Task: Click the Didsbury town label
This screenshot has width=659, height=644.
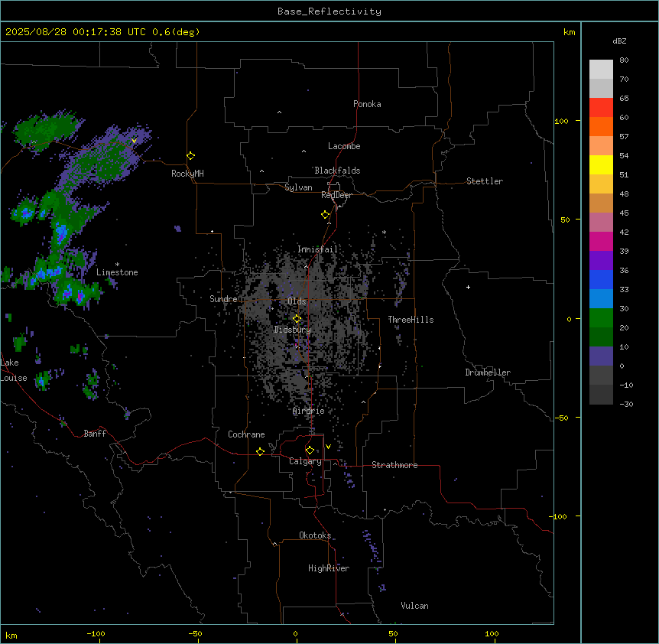Action: (293, 330)
